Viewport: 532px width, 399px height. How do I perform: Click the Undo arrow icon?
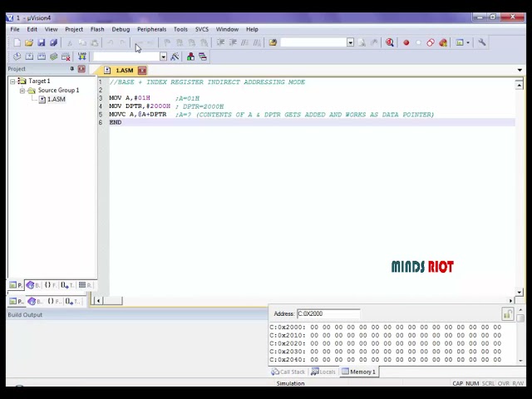[x=111, y=42]
